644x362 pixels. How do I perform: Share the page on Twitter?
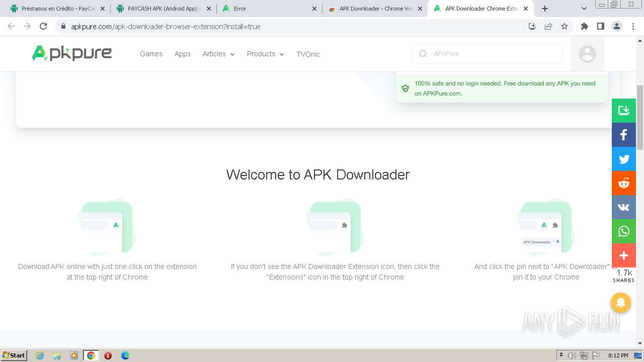coord(624,159)
